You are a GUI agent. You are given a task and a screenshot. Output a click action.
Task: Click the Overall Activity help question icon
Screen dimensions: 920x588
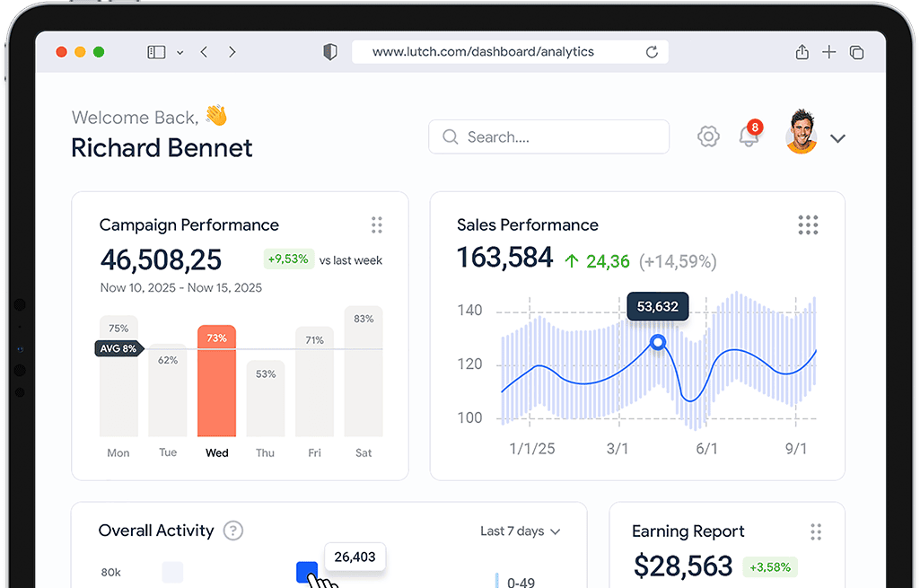pos(233,531)
